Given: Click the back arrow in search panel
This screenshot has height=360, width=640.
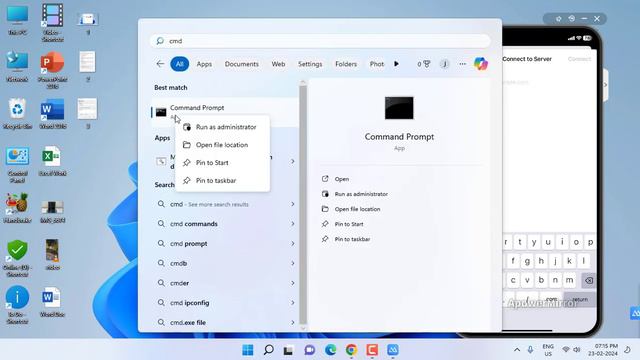Looking at the screenshot, I should pyautogui.click(x=160, y=64).
